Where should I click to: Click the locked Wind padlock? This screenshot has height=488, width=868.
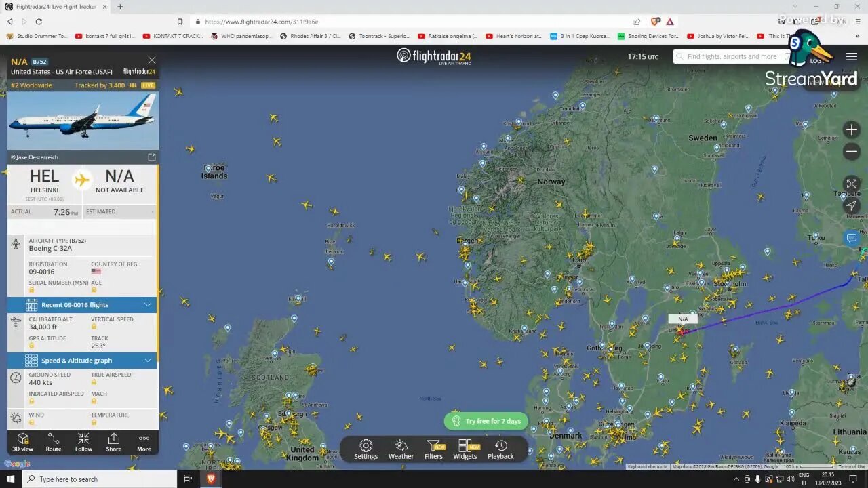pos(32,422)
